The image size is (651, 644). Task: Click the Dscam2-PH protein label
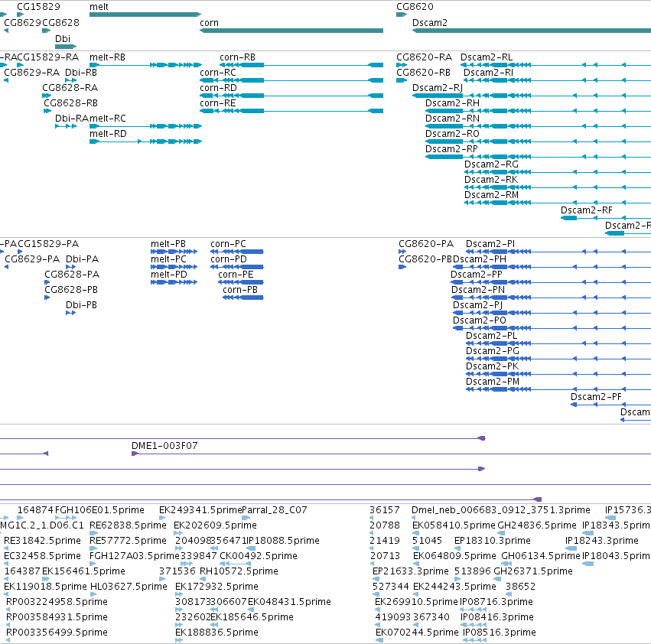point(480,259)
